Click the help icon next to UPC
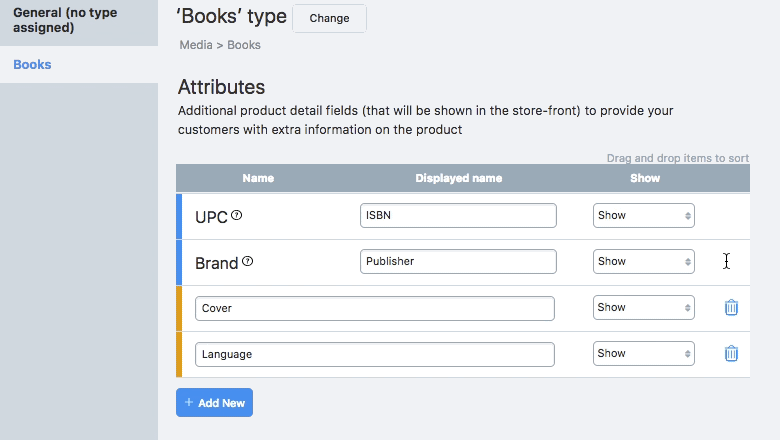780x440 pixels. click(x=237, y=216)
